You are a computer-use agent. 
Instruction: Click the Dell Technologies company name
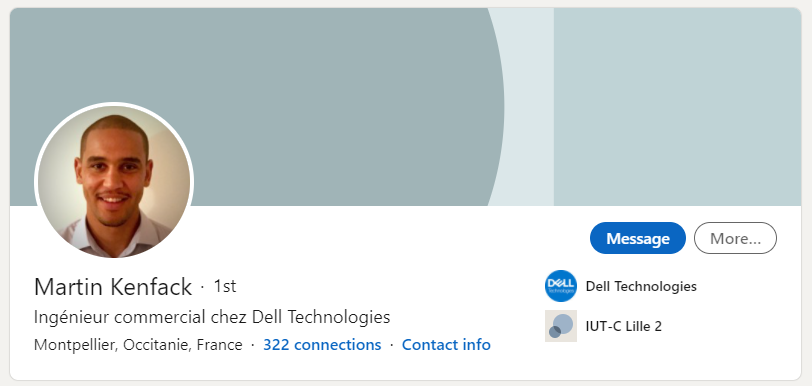click(x=641, y=286)
